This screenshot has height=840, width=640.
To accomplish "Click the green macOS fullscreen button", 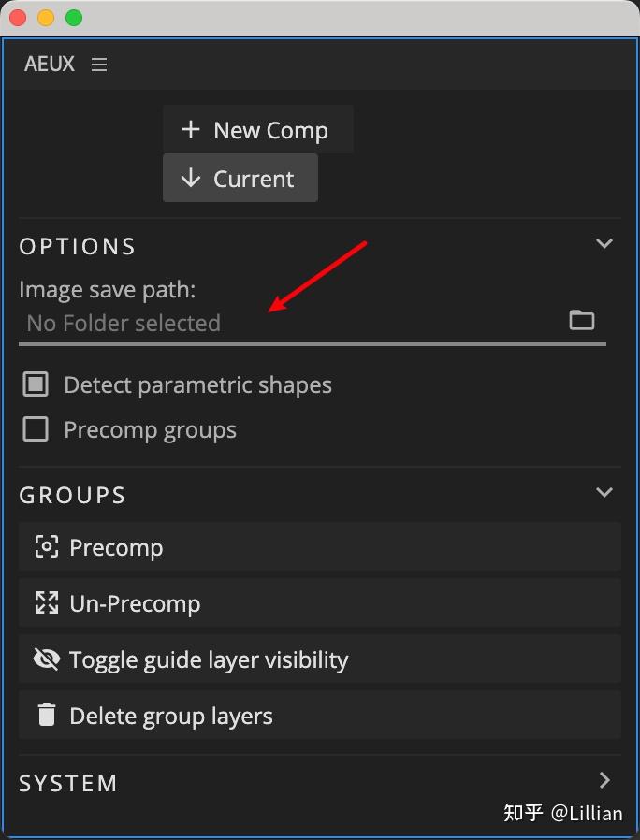I will pyautogui.click(x=74, y=18).
